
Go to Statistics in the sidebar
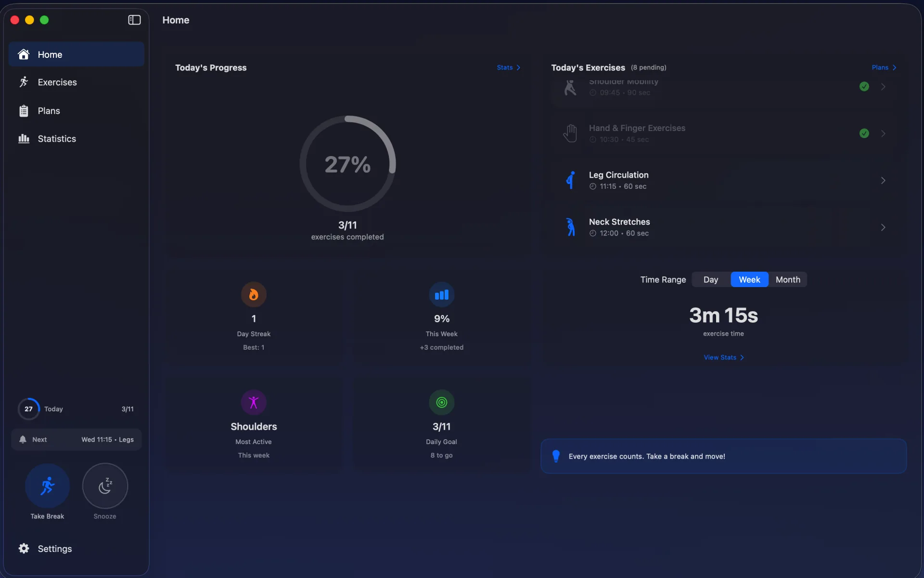tap(56, 139)
